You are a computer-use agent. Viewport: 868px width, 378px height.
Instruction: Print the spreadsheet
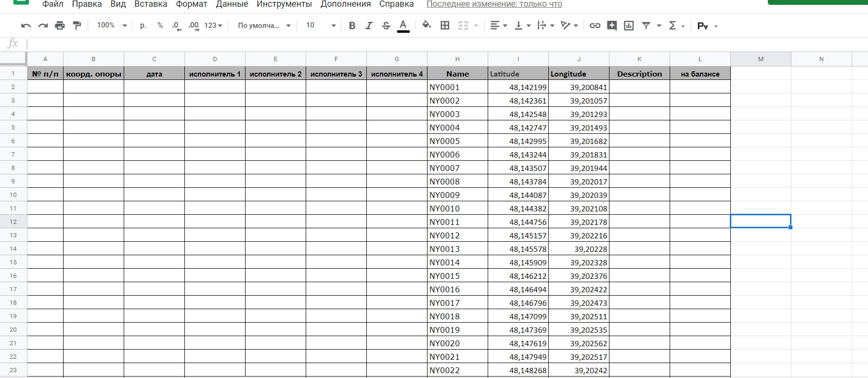(60, 26)
